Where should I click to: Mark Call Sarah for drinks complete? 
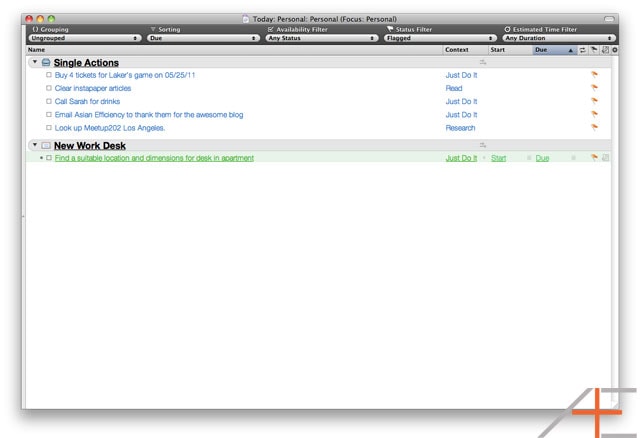(x=49, y=101)
